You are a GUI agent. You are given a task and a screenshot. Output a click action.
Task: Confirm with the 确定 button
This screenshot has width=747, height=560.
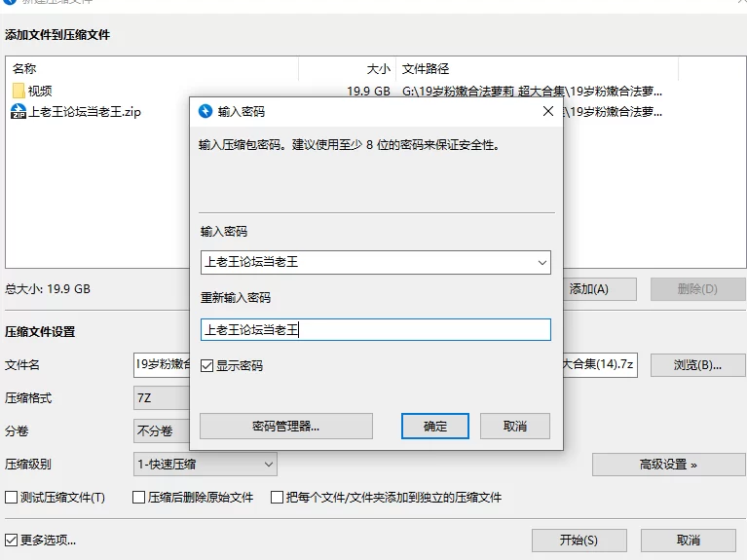435,426
